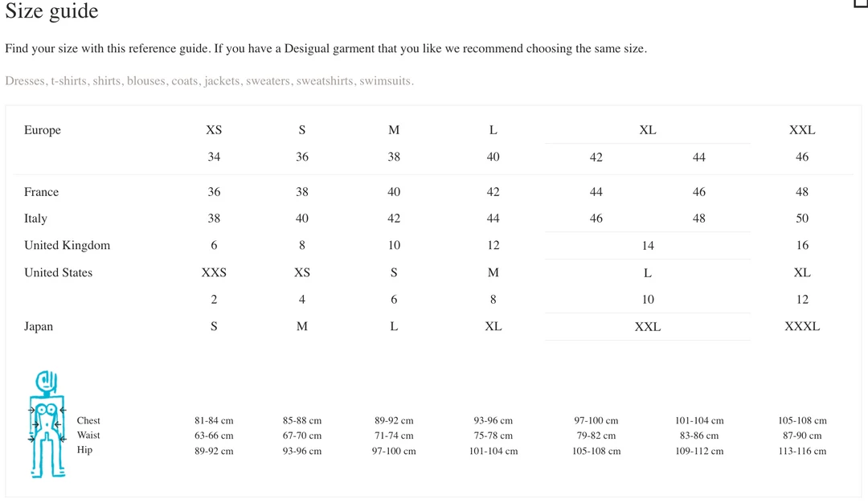Click the United Kingdom size 14 cell
This screenshot has height=503, width=868.
click(x=647, y=246)
